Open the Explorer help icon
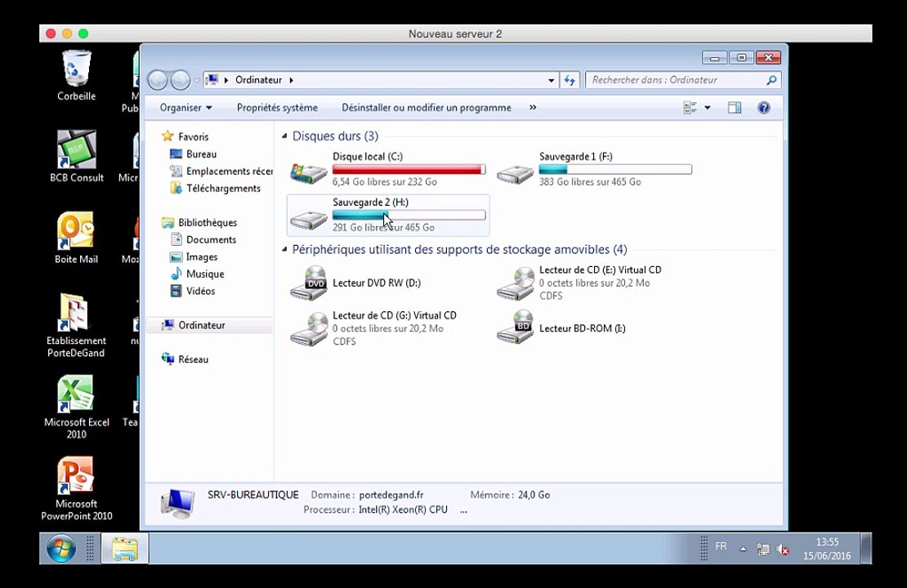The height and width of the screenshot is (588, 907). 763,108
